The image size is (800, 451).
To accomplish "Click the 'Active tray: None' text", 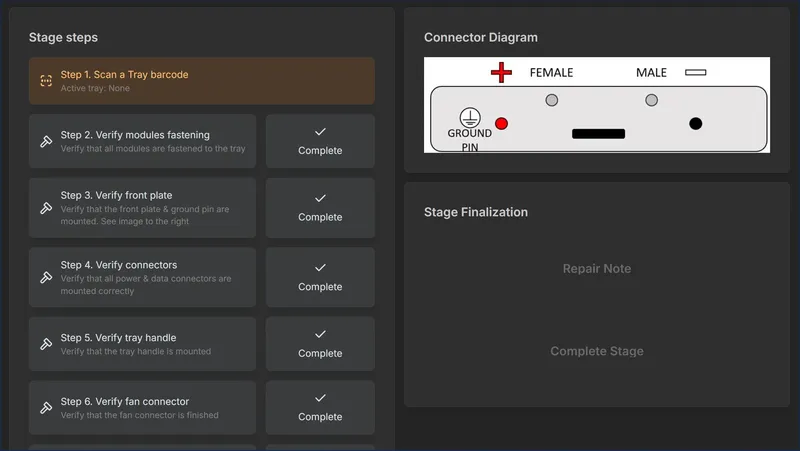I will pos(95,88).
